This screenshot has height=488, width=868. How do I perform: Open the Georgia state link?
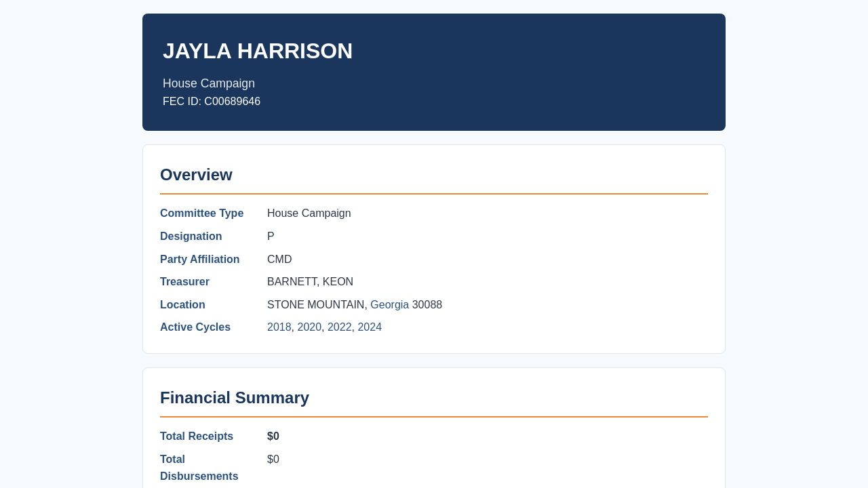tap(389, 305)
